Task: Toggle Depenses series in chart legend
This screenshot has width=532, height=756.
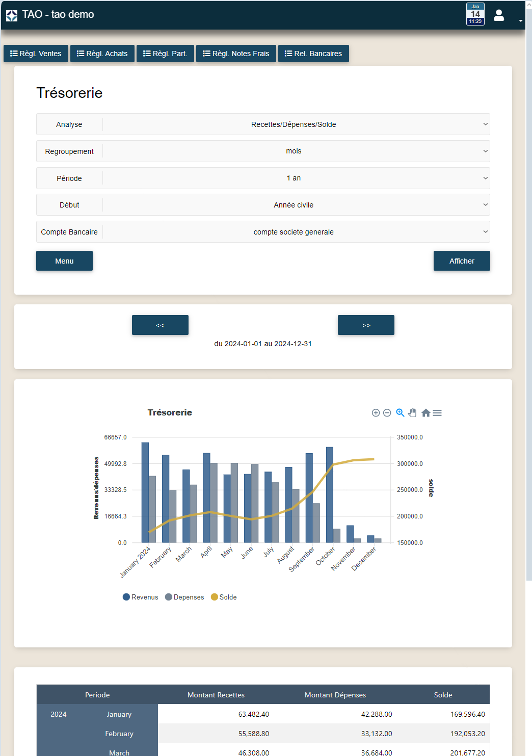Action: point(184,597)
